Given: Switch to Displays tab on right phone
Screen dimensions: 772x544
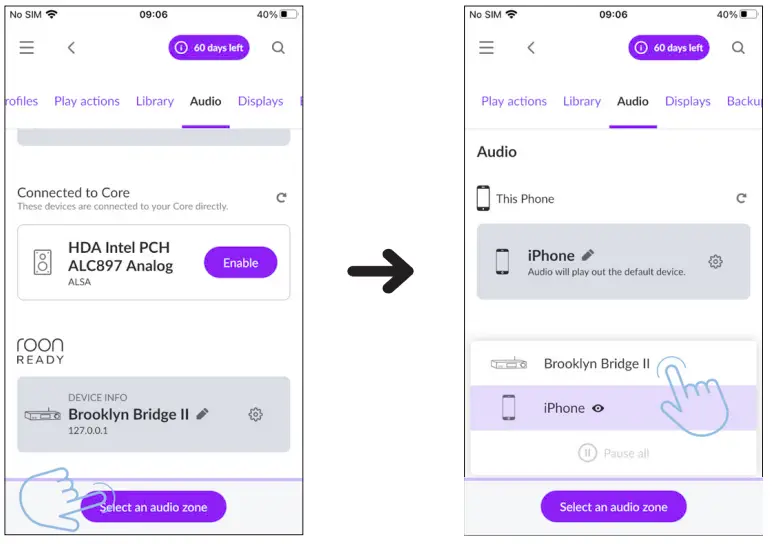Looking at the screenshot, I should (687, 101).
